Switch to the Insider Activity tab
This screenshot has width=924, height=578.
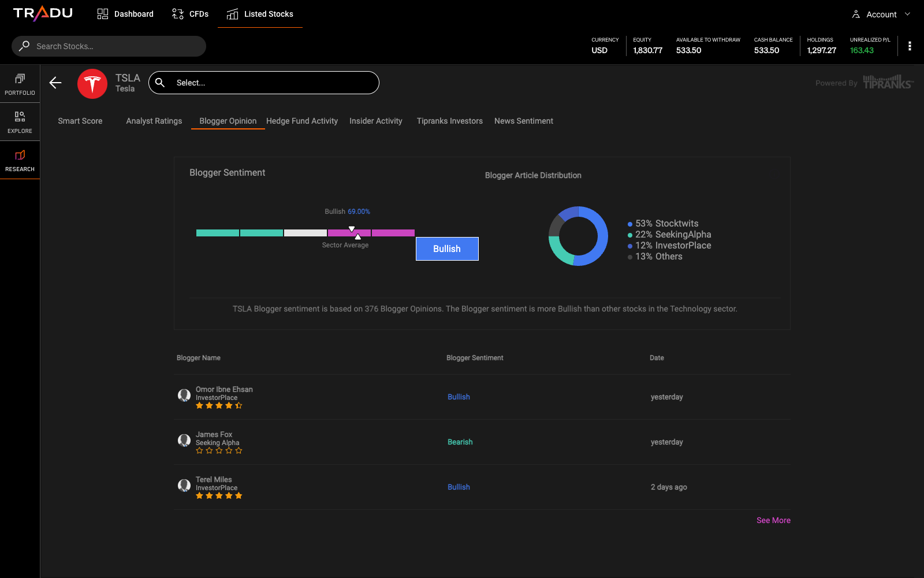[376, 121]
